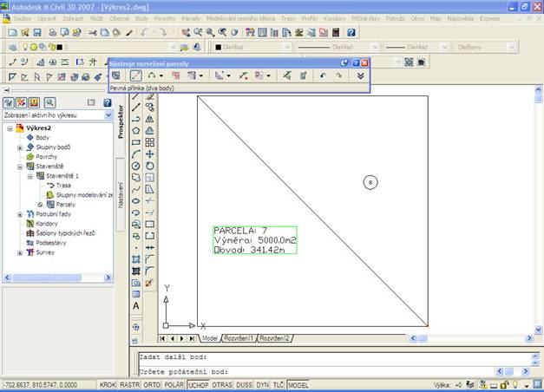The width and height of the screenshot is (544, 392).
Task: Click the Create Parcel icon in layout tools
Action: tap(116, 75)
